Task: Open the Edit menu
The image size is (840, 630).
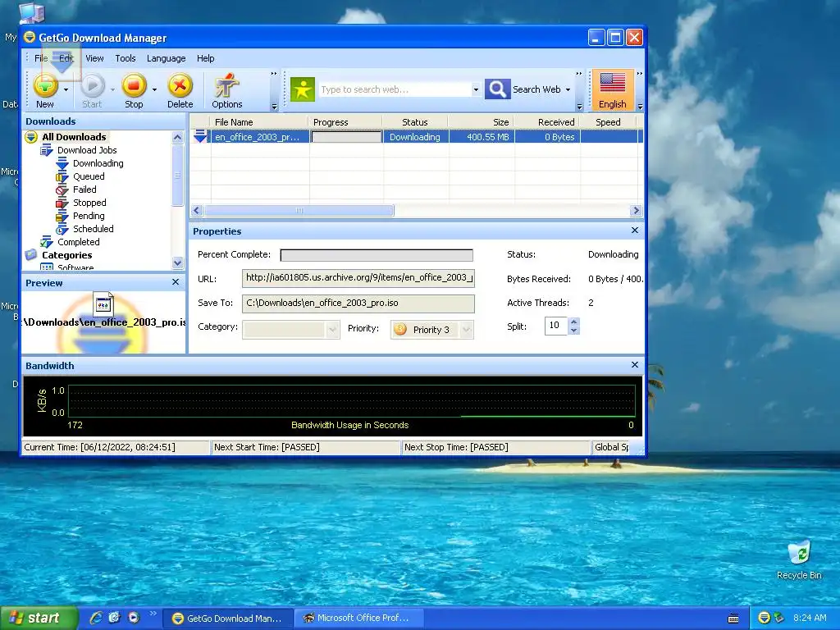Action: [66, 58]
